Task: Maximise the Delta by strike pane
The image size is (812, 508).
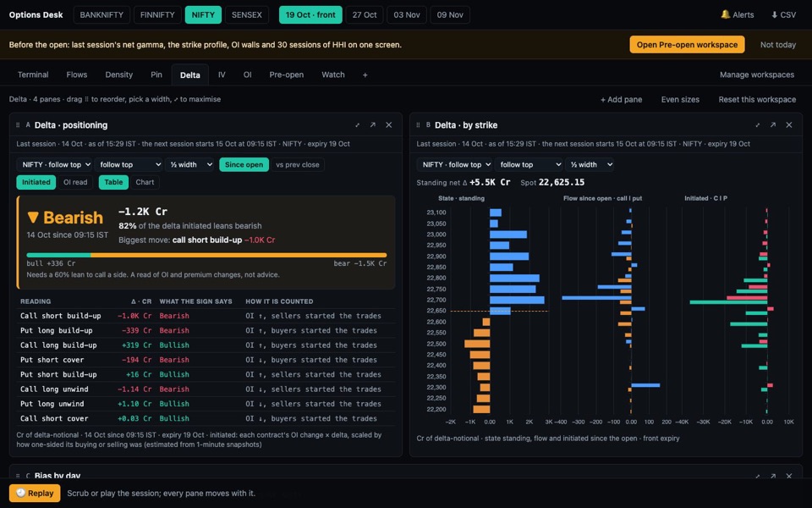Action: tap(758, 125)
